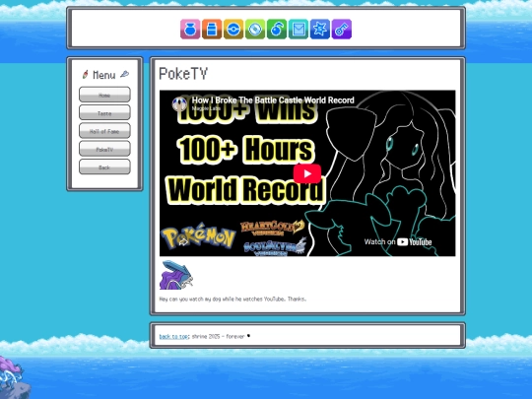This screenshot has width=532, height=399.
Task: Select PokeTV in the sidebar menu
Action: (x=104, y=149)
